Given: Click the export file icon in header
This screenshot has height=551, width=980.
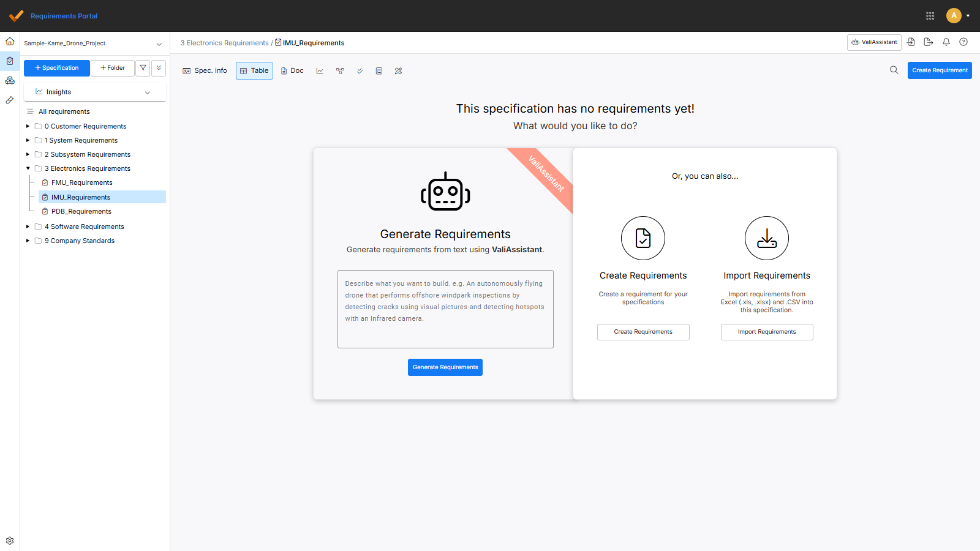Looking at the screenshot, I should (929, 42).
